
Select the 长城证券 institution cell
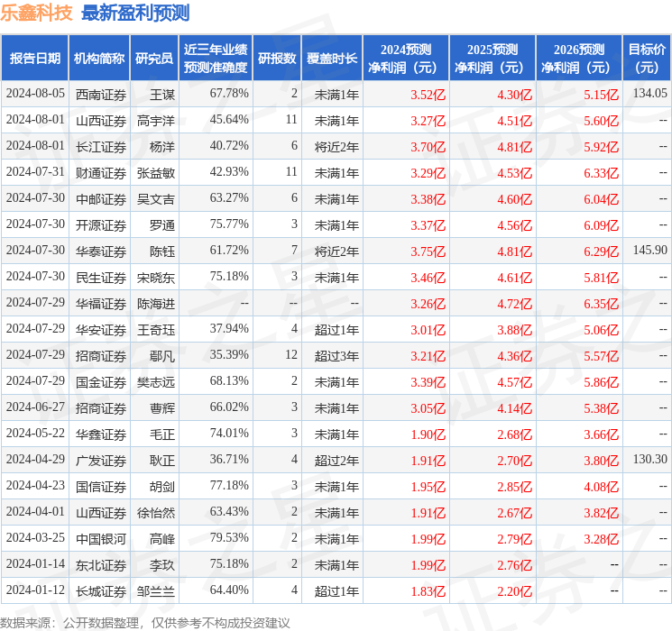(101, 591)
